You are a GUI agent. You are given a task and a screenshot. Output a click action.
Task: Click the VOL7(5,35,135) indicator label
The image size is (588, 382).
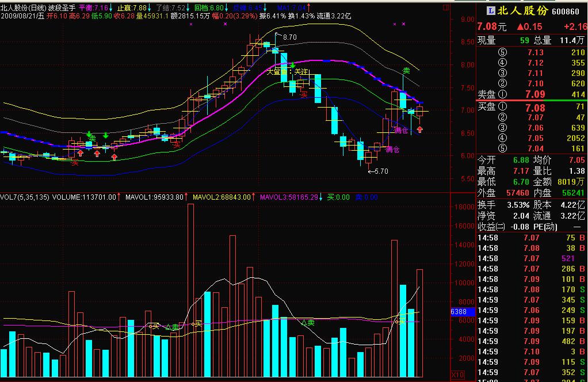pyautogui.click(x=25, y=197)
